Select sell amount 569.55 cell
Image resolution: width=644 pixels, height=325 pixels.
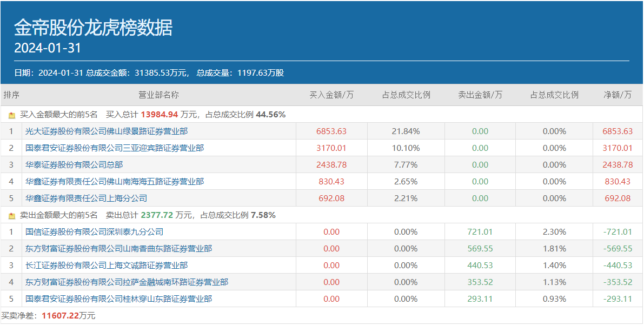480,249
